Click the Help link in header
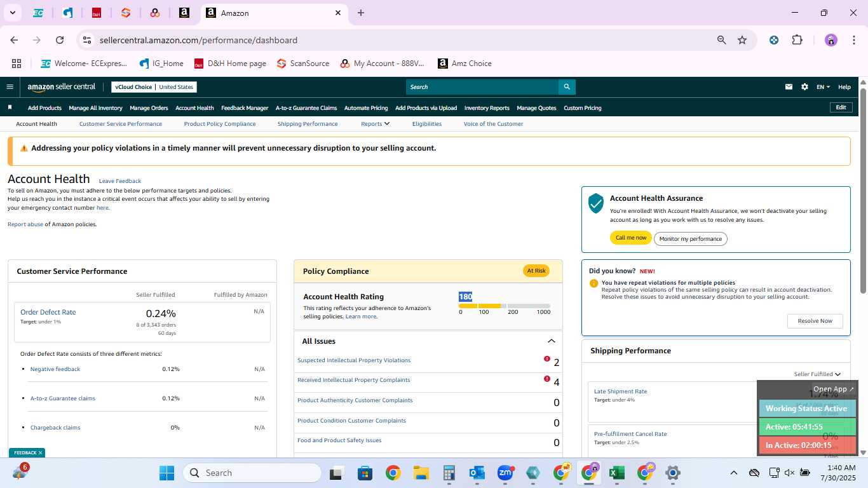Screen dimensions: 868x488 (844, 87)
